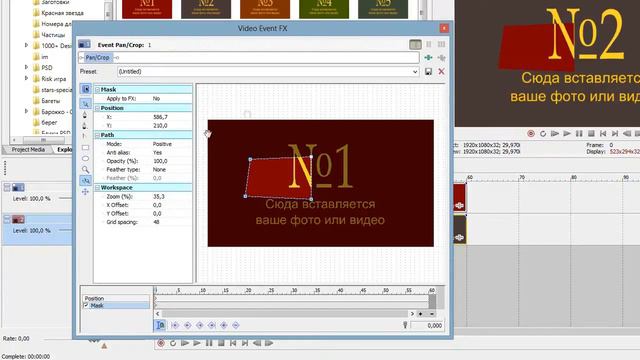Click Pause in preview window transport
This screenshot has width=640, height=360.
[x=579, y=133]
